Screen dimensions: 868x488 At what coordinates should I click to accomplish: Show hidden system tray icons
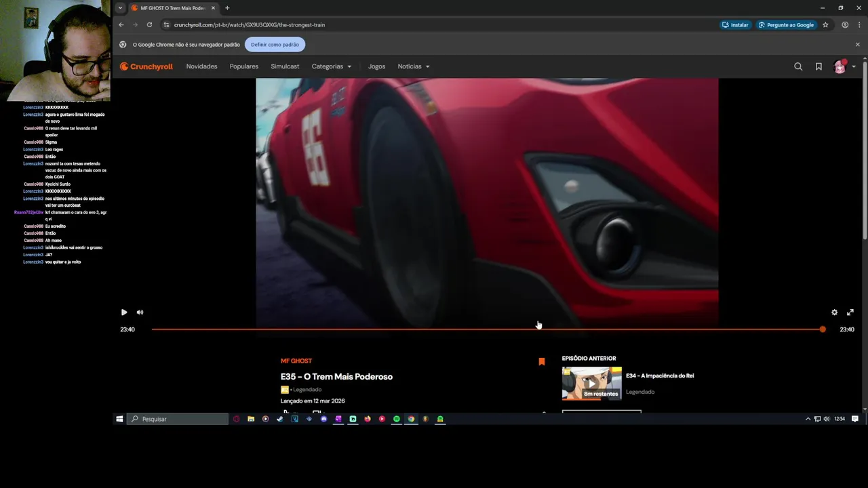(x=808, y=419)
